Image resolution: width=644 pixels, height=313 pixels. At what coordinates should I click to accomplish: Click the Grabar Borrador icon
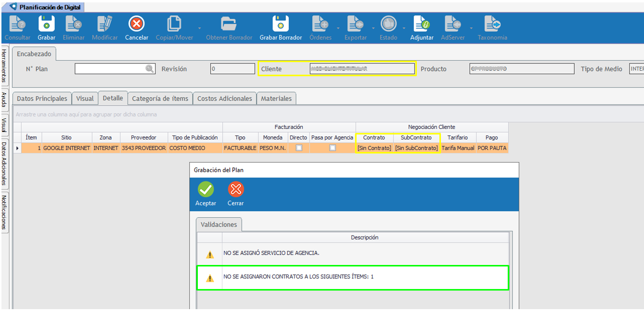281,24
